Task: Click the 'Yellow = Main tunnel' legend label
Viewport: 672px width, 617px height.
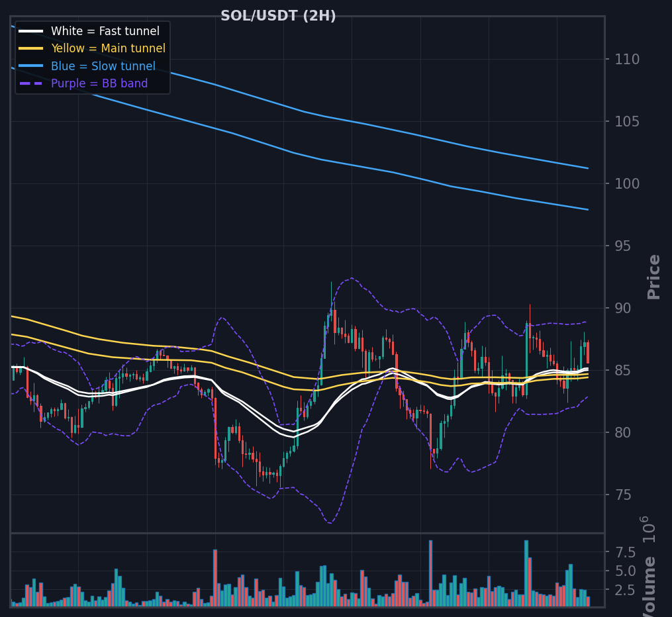Action: (108, 48)
